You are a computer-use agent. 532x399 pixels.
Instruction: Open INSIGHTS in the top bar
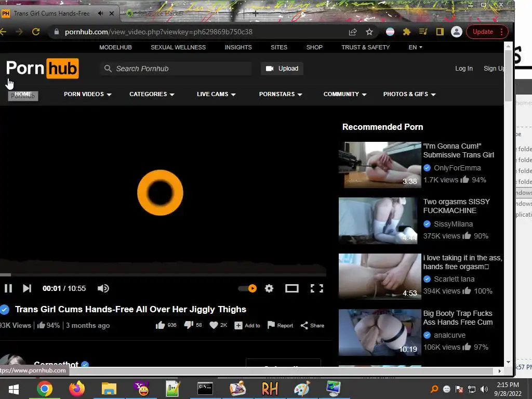click(238, 47)
